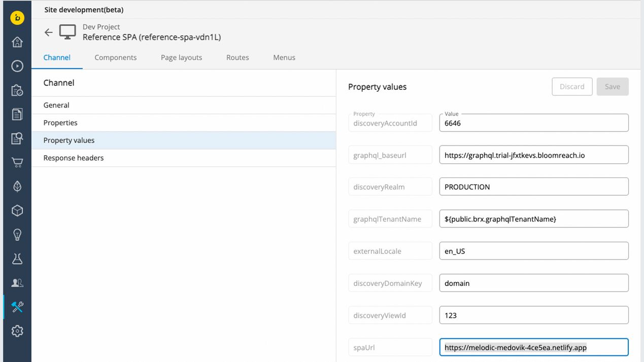Edit the discoveryViewId value 123
Screen dimensions: 644x362
tap(534, 315)
